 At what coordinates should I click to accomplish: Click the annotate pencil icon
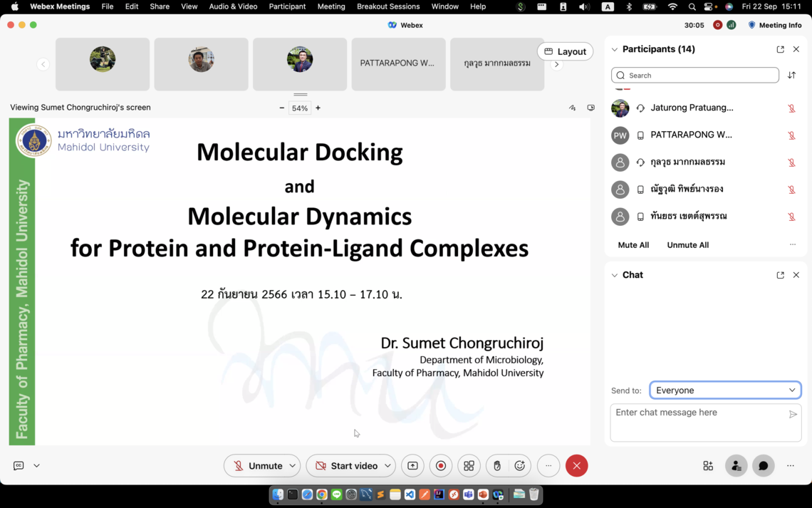(x=572, y=108)
